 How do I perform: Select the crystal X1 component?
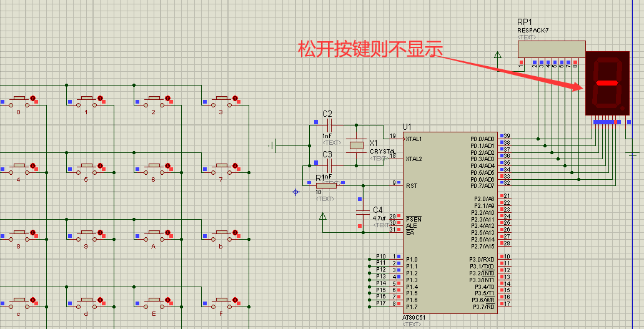356,145
